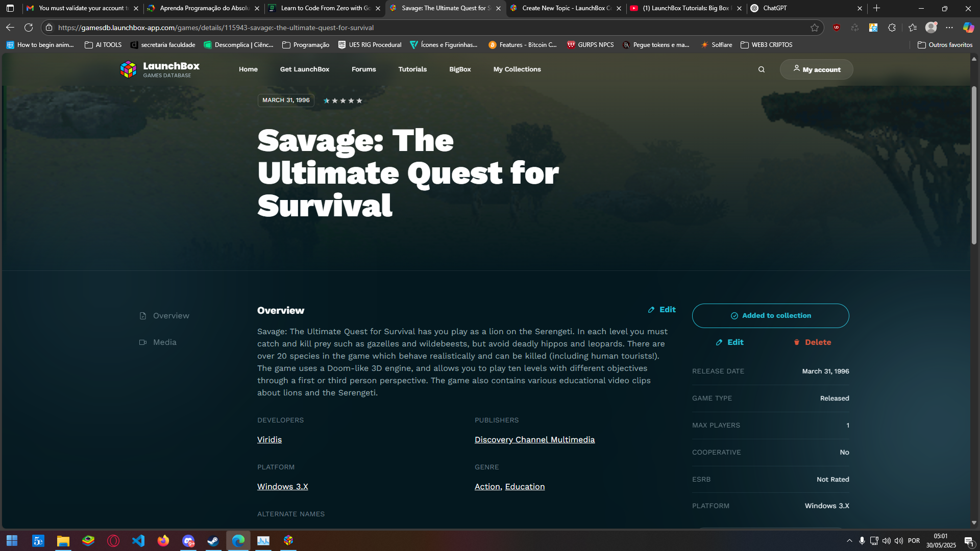The image size is (980, 551).
Task: Click the scrollbar down arrow
Action: [x=974, y=523]
